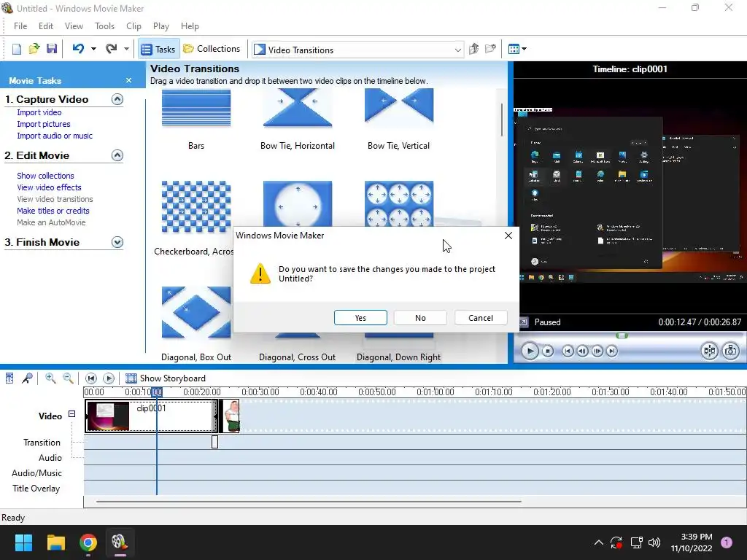Screen dimensions: 747x560
Task: Select the Bow Tie, Horizontal transition
Action: click(x=298, y=109)
